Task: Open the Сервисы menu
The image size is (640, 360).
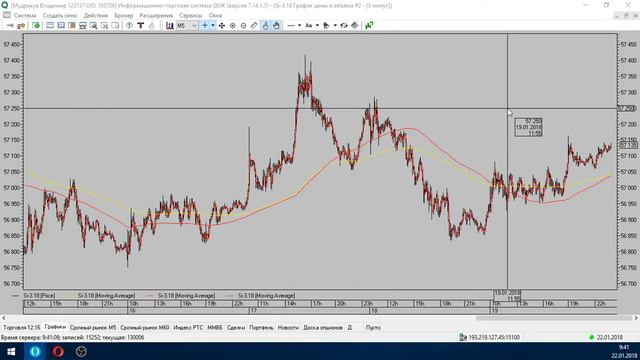Action: pos(190,15)
